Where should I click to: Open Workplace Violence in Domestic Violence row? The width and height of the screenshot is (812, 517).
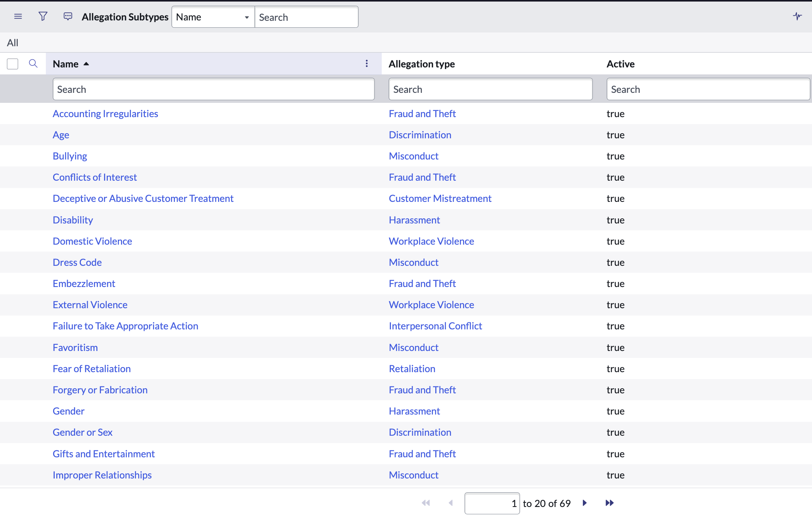[431, 241]
